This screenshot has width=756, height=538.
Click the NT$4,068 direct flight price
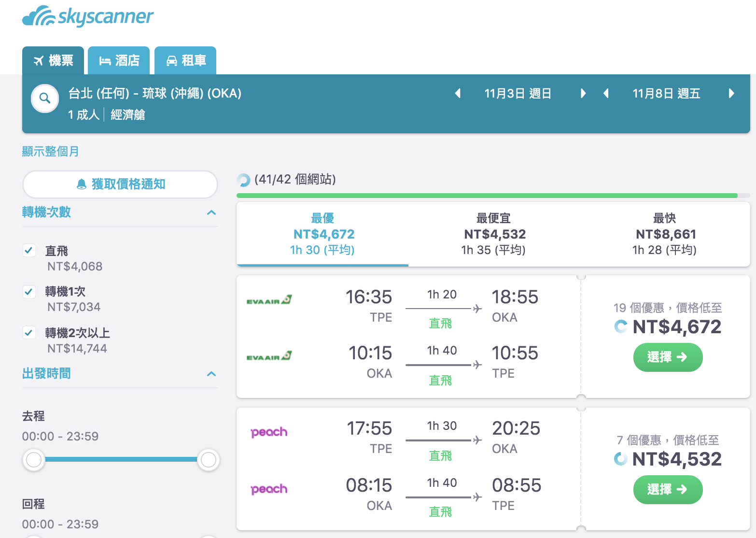tap(75, 267)
